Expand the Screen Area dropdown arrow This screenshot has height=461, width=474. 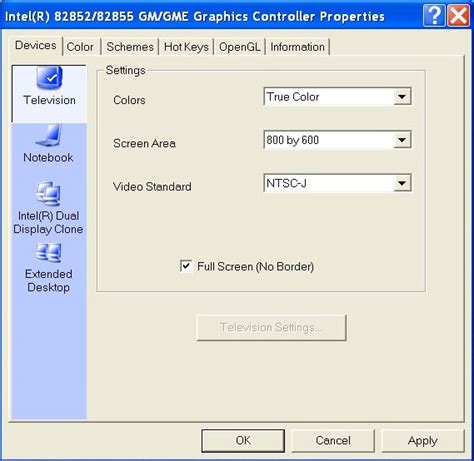(x=402, y=140)
